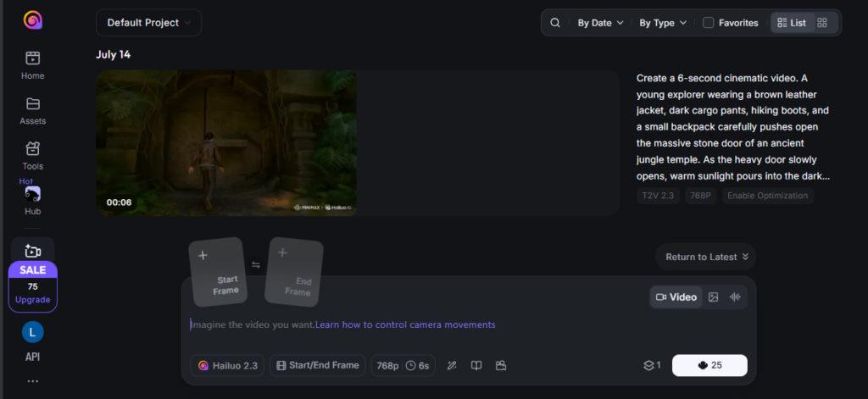The width and height of the screenshot is (868, 399).
Task: Open the By Type filter dropdown
Action: pos(663,23)
